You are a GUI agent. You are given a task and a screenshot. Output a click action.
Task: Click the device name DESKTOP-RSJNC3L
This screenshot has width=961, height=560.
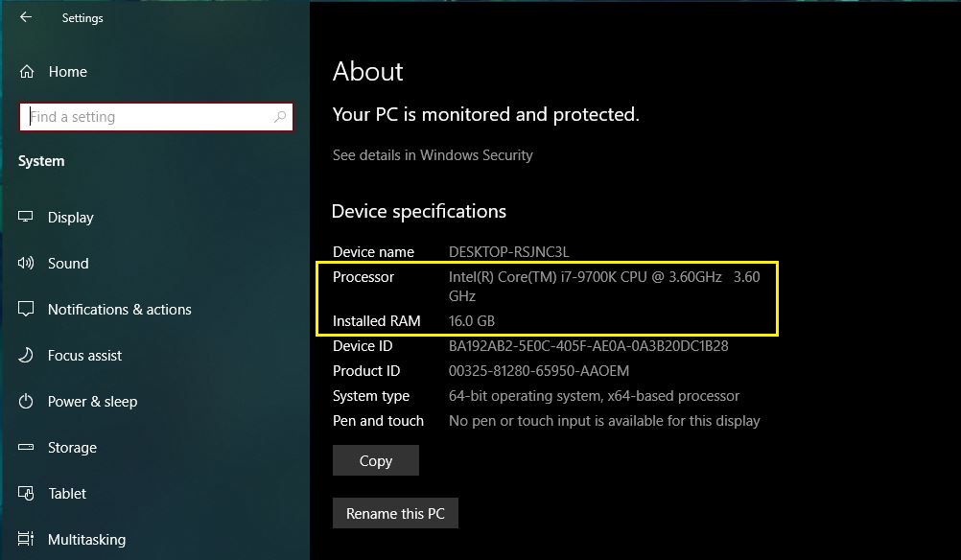click(x=508, y=252)
